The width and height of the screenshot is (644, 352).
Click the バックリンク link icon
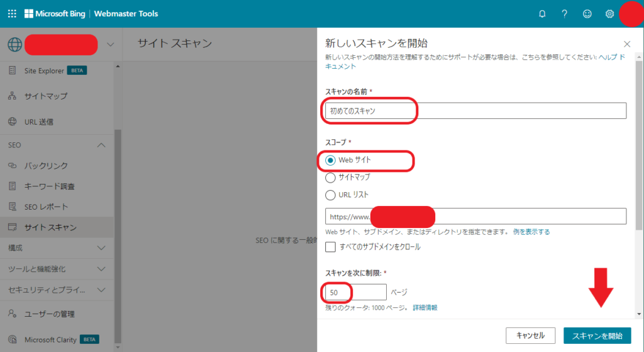(x=13, y=166)
